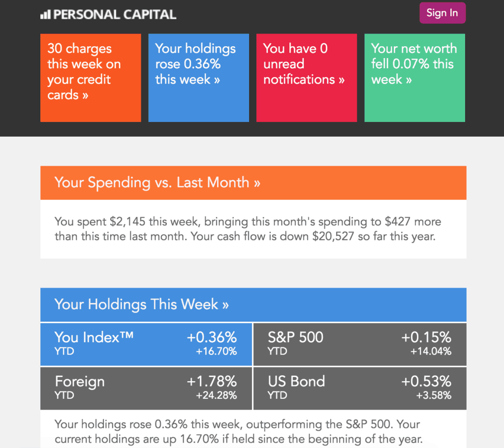Select the Sign In button
The width and height of the screenshot is (504, 448).
point(441,13)
